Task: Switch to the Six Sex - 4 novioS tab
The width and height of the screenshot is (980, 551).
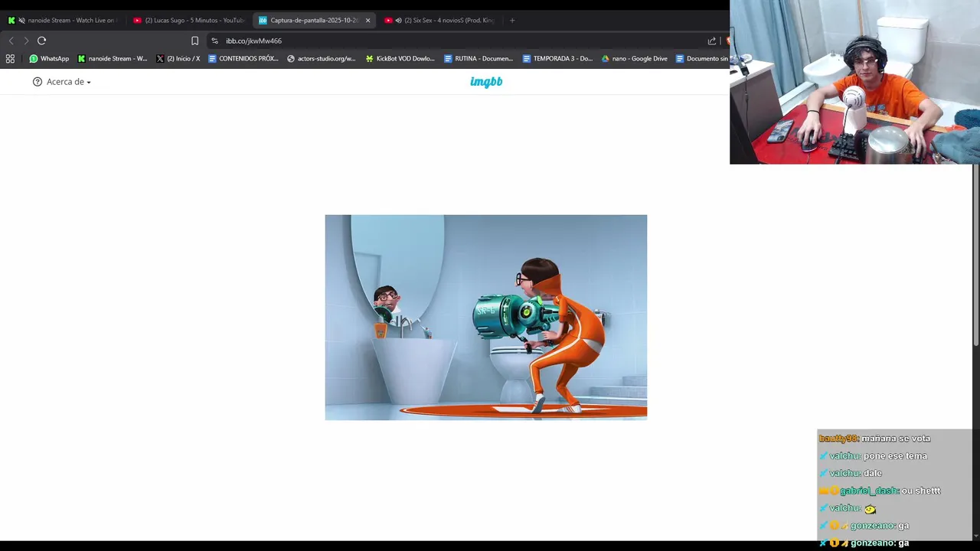Action: [440, 21]
